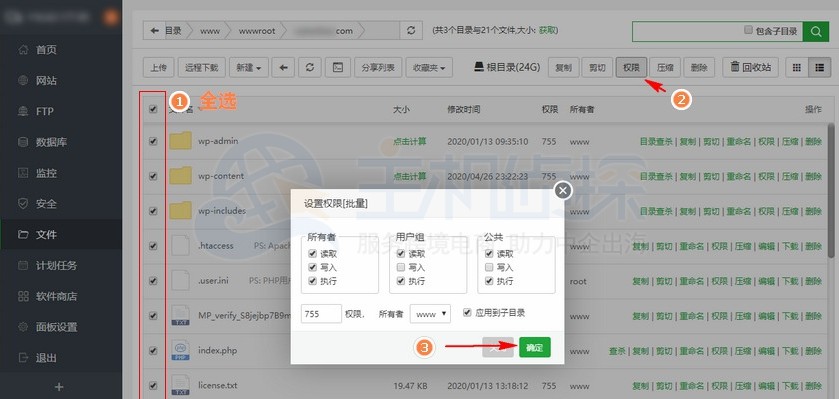839x399 pixels.
Task: Enable 用户组 写入 write checkbox
Action: click(400, 267)
